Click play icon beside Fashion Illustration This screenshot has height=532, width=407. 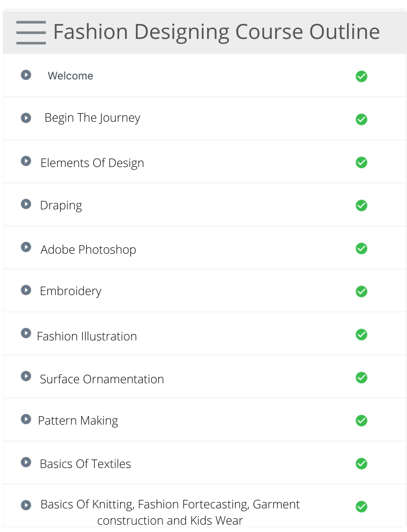(x=26, y=333)
